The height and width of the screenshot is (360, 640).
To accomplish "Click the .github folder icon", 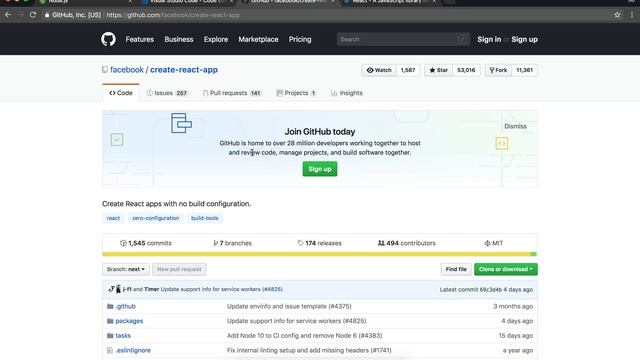I will tap(110, 306).
